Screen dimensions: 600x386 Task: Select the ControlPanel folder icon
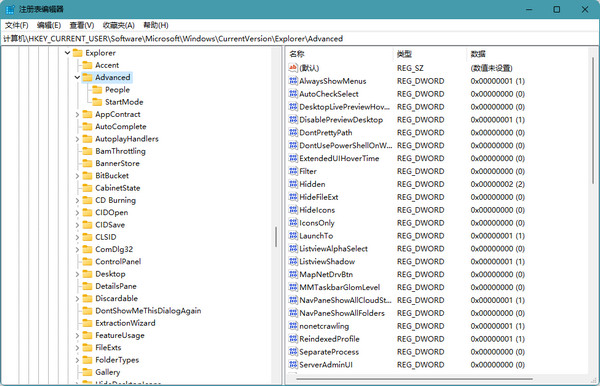[x=88, y=262]
